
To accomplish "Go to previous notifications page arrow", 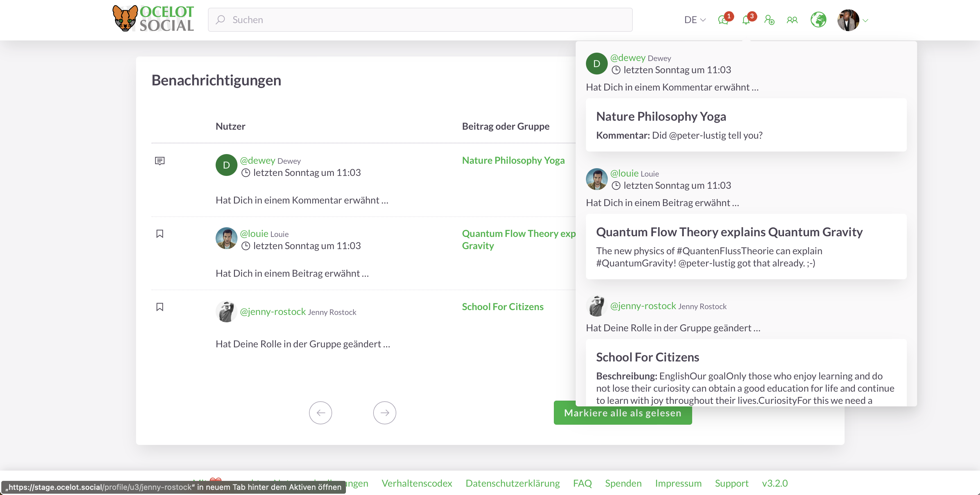I will 320,413.
